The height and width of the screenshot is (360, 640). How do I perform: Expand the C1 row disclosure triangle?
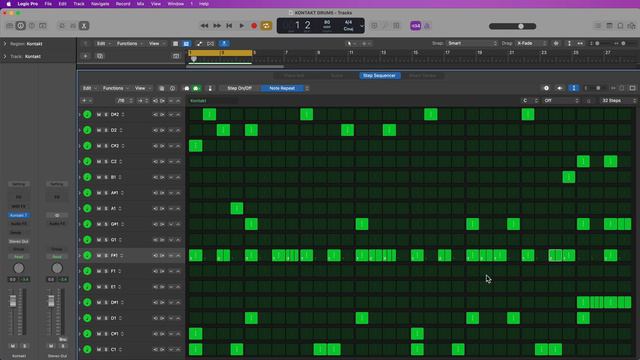tap(80, 349)
